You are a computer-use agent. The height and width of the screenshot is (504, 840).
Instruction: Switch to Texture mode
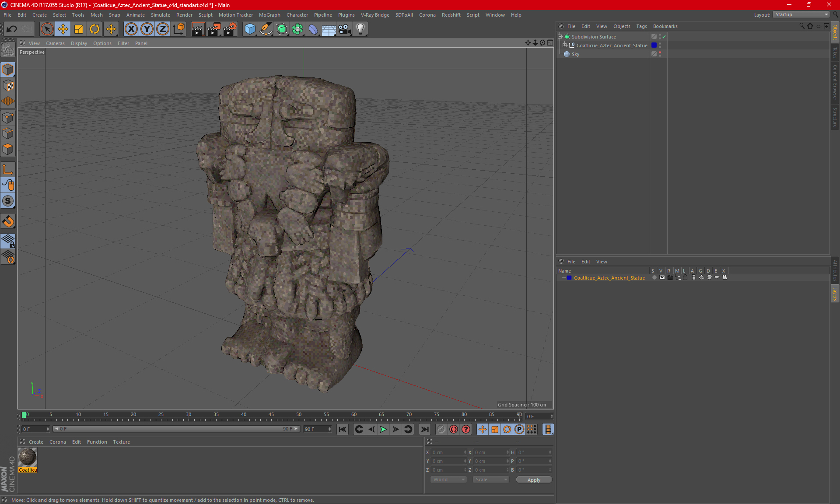point(8,86)
